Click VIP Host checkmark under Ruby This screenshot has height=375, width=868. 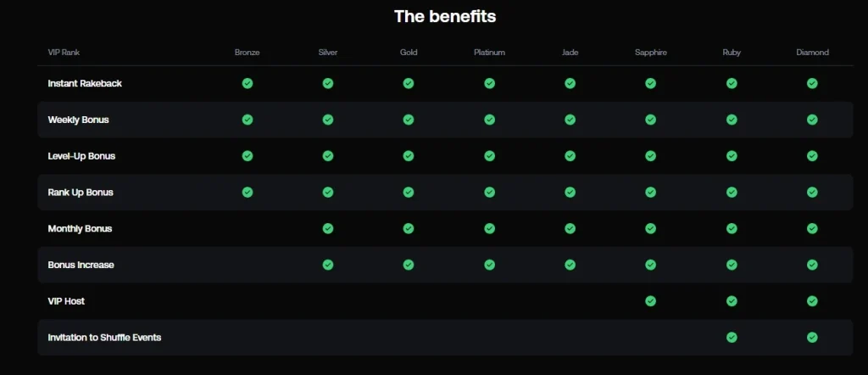pyautogui.click(x=732, y=301)
